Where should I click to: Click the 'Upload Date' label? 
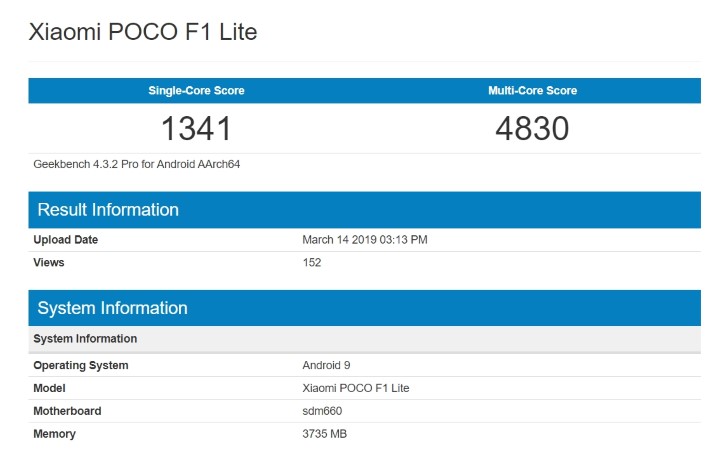(x=66, y=240)
